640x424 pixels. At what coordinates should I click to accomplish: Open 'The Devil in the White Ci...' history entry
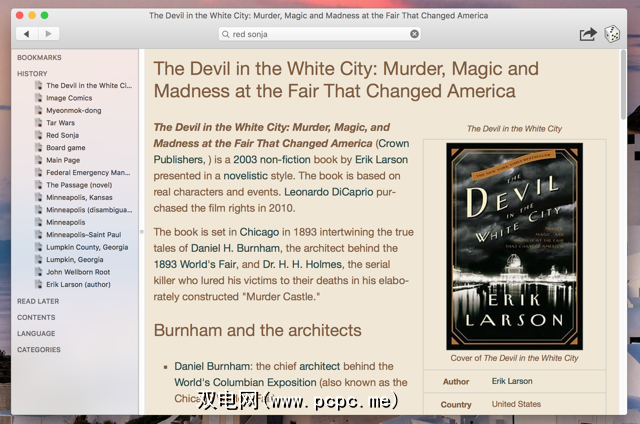pos(89,85)
